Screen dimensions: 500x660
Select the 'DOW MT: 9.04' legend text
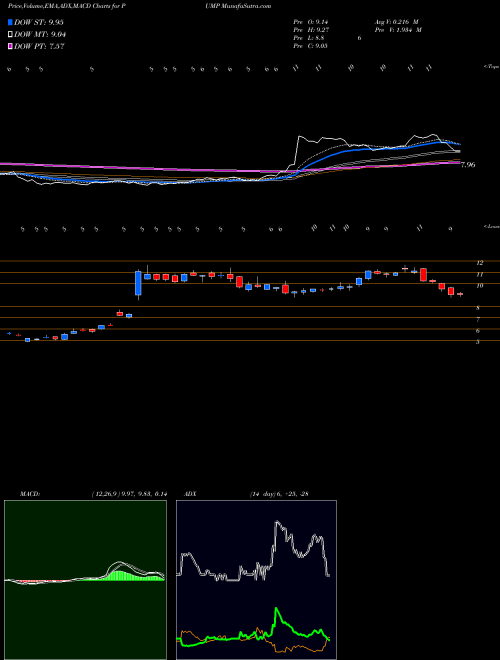40,35
